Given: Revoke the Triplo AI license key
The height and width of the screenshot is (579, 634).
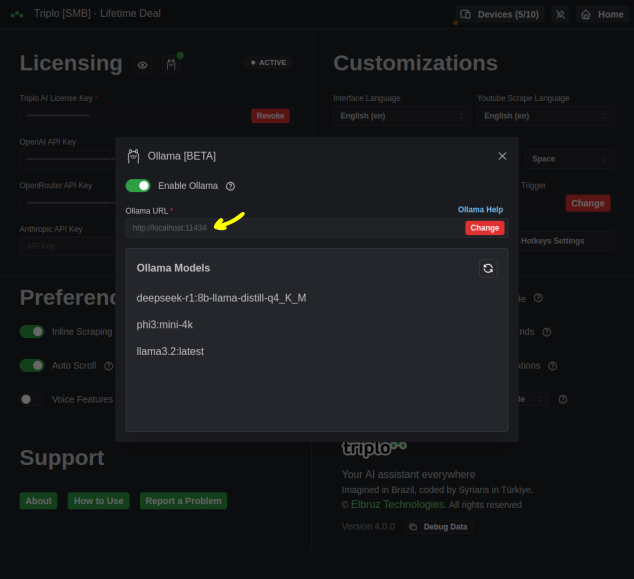Looking at the screenshot, I should [270, 116].
